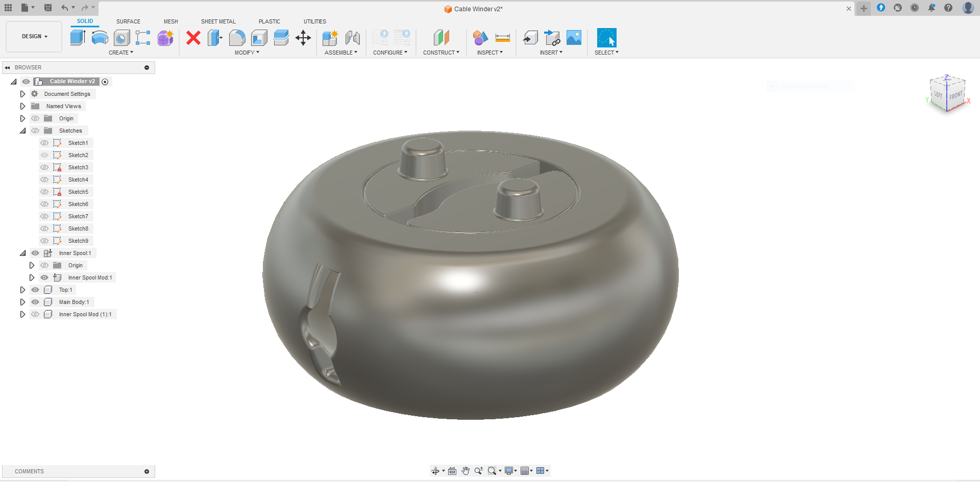Select the Fillet tool
Viewport: 980px width, 482px height.
237,38
